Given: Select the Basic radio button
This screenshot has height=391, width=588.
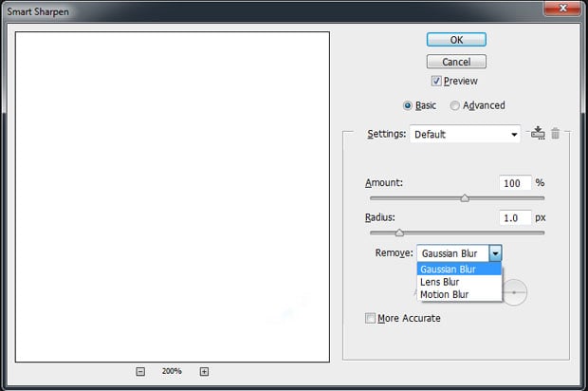Looking at the screenshot, I should [408, 105].
